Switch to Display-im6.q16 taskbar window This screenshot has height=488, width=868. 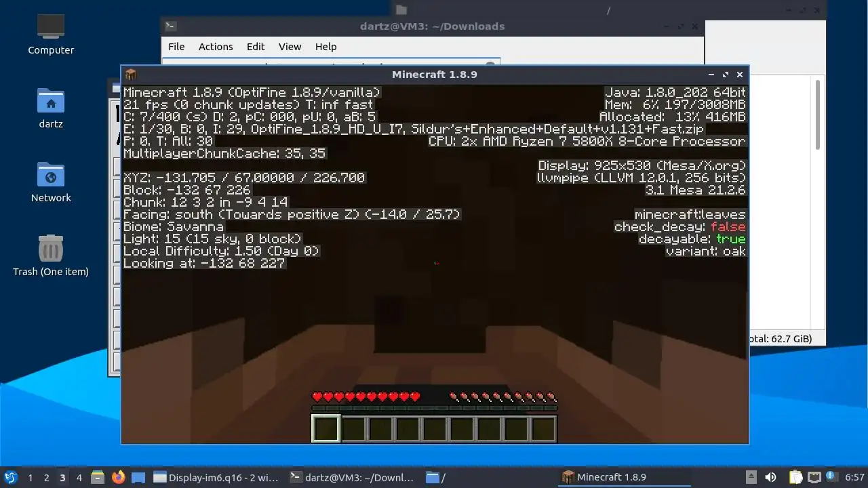click(216, 477)
